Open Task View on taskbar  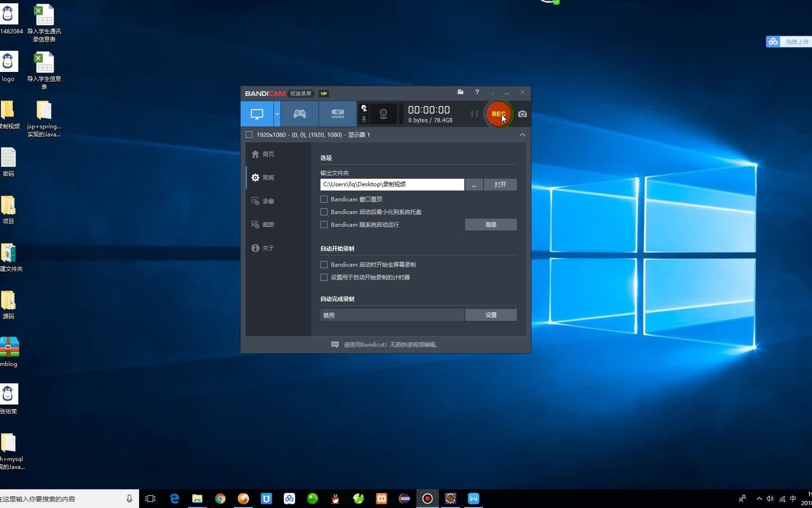(150, 499)
